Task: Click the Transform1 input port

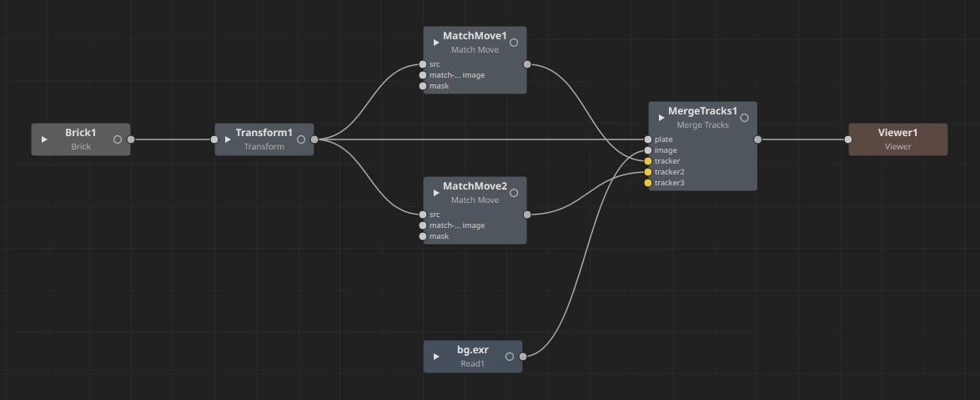Action: pyautogui.click(x=215, y=139)
